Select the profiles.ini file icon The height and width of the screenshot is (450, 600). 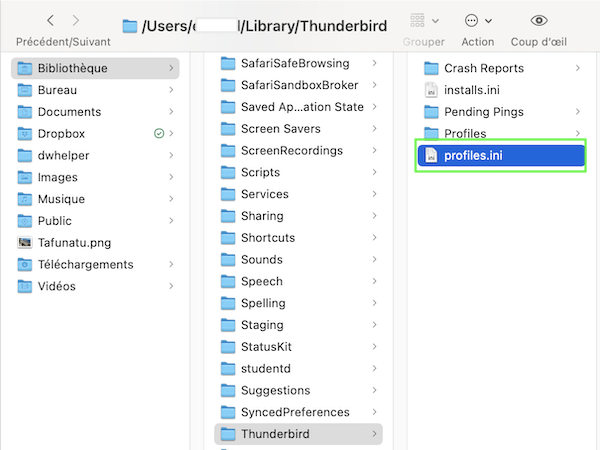click(x=431, y=155)
